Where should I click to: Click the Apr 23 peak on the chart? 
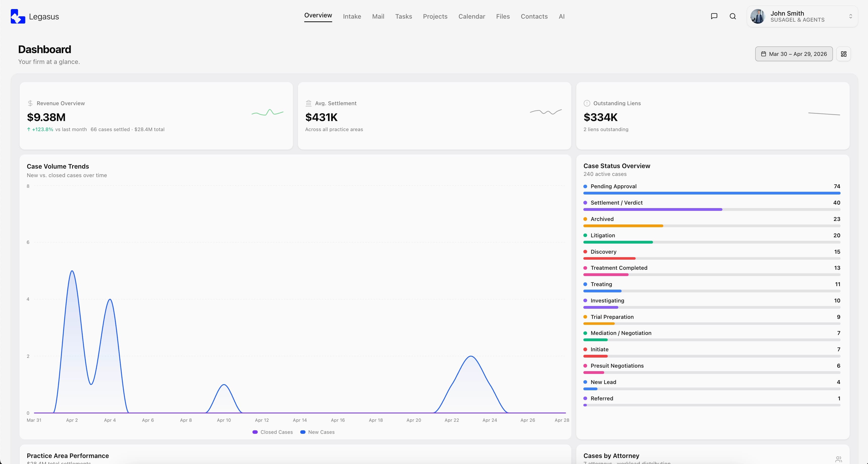[x=471, y=357]
